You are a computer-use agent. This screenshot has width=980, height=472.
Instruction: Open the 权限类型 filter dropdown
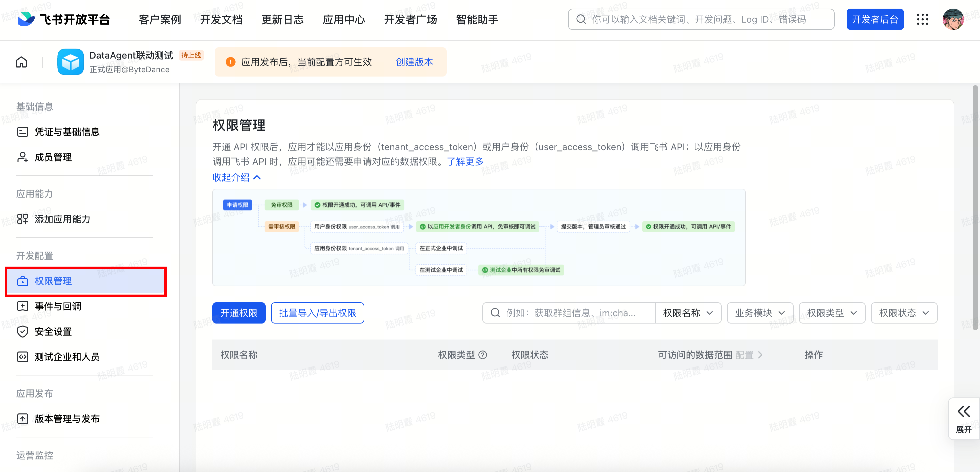pyautogui.click(x=832, y=313)
